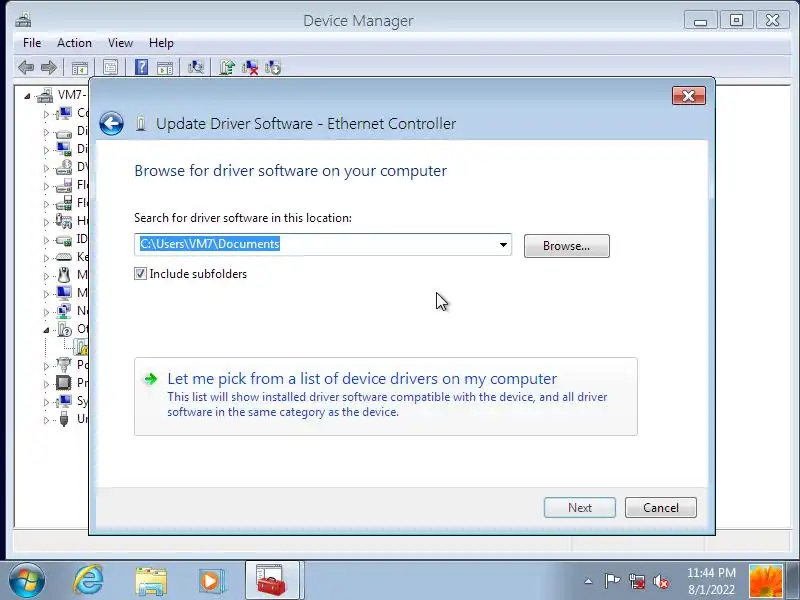The width and height of the screenshot is (800, 600).
Task: Click the Cancel button
Action: [x=661, y=508]
